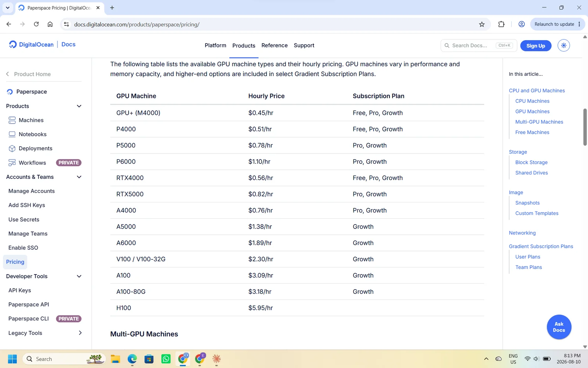Open the tab search dropdown arrow
588x368 pixels.
coord(8,8)
